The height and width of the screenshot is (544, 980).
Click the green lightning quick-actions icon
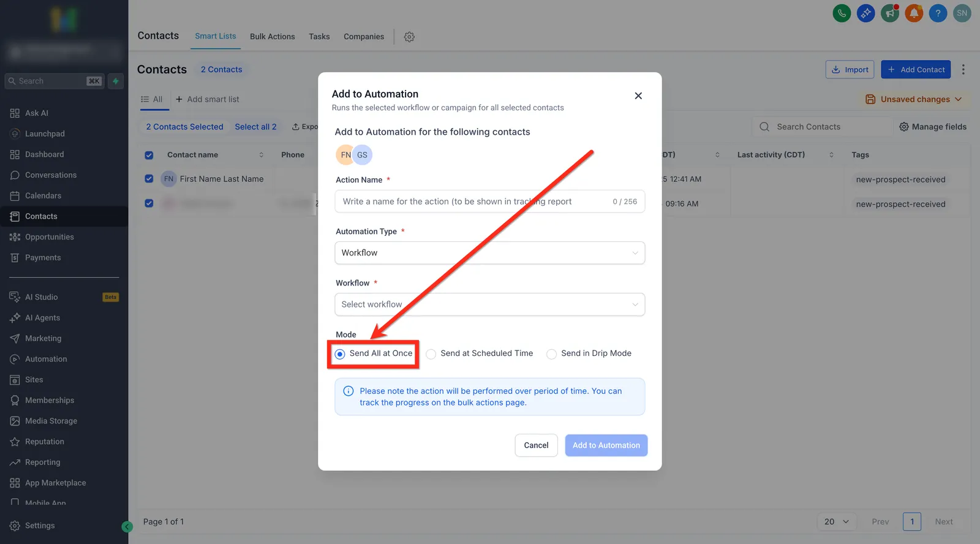click(116, 81)
